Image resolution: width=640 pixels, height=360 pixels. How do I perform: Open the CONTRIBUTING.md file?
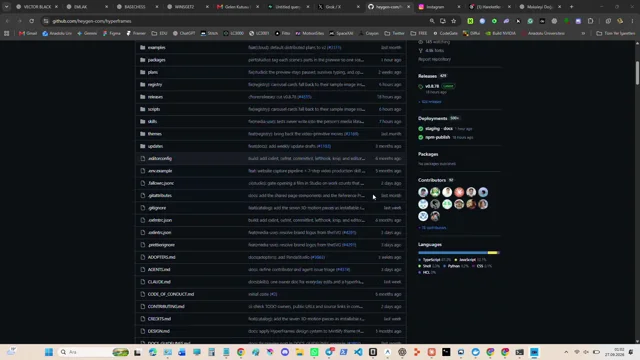click(x=166, y=307)
